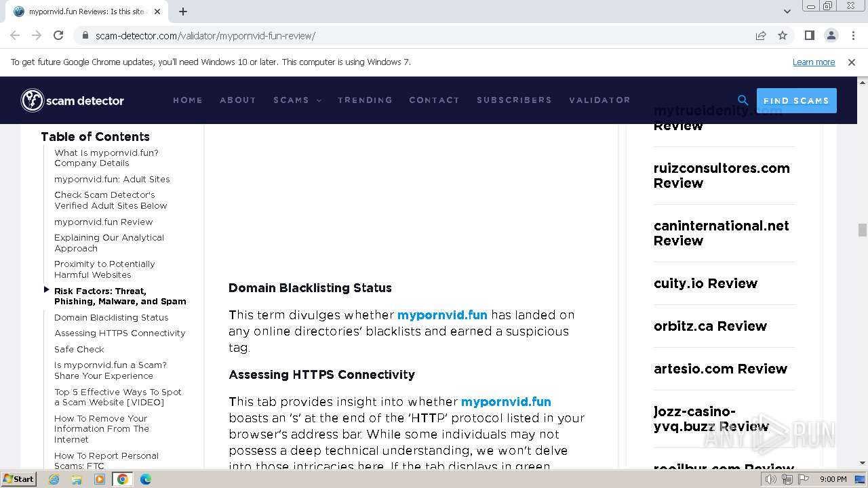The image size is (868, 488).
Task: Jump to 'mypornvid.fun: Adult Sites' section
Action: pos(112,179)
